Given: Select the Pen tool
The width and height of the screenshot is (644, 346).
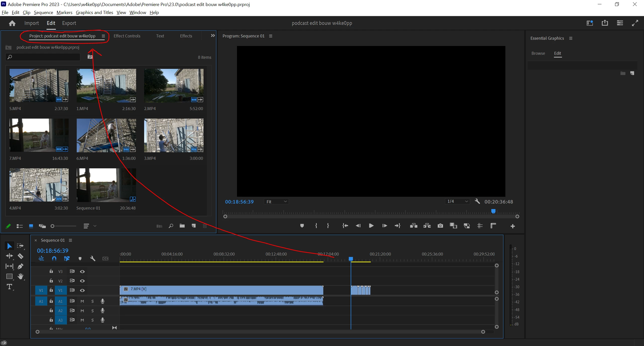Looking at the screenshot, I should click(20, 266).
